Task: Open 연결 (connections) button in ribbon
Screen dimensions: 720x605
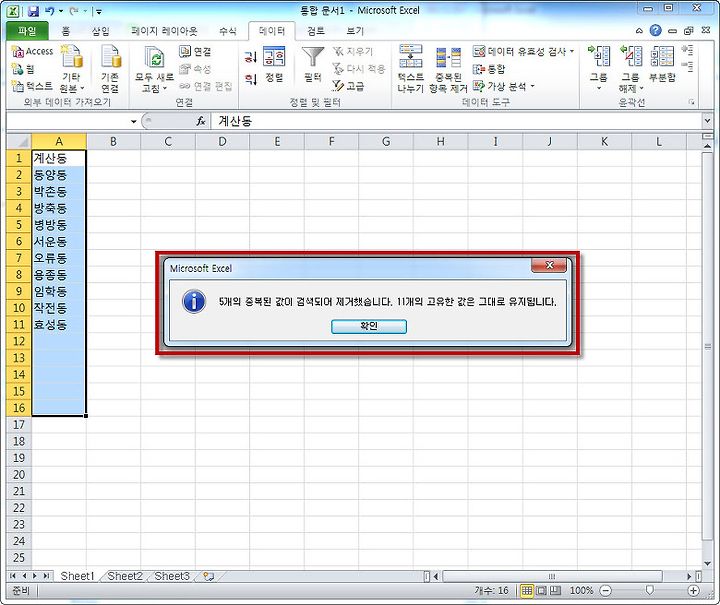Action: [x=196, y=51]
